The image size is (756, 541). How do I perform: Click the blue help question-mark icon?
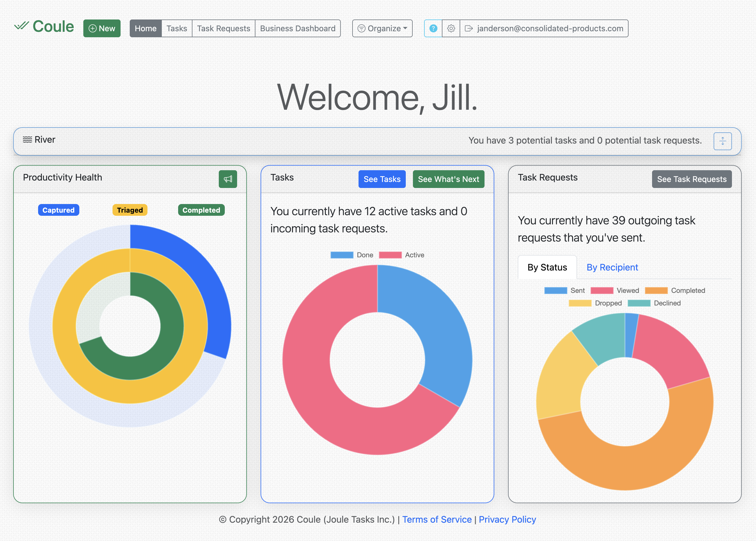pyautogui.click(x=433, y=28)
